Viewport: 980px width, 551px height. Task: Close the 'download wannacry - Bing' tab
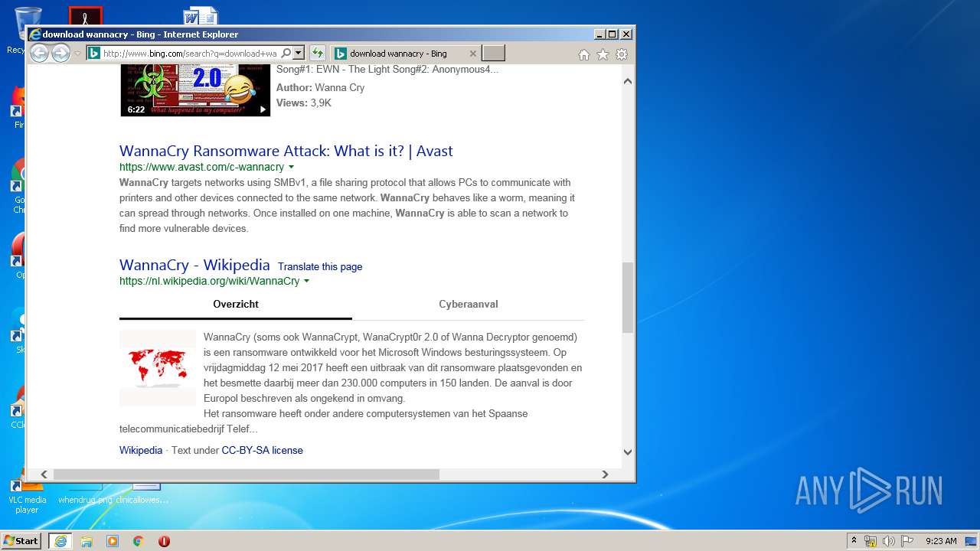472,54
